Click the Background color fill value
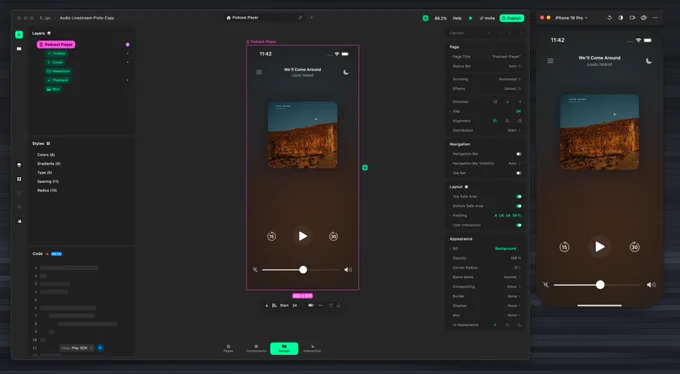680x374 pixels. (505, 248)
